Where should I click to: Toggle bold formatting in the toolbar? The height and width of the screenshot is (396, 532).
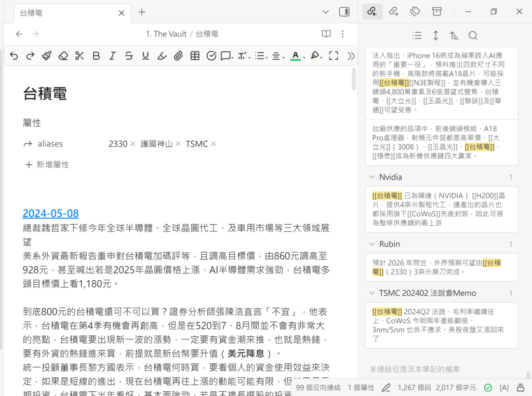tap(96, 56)
